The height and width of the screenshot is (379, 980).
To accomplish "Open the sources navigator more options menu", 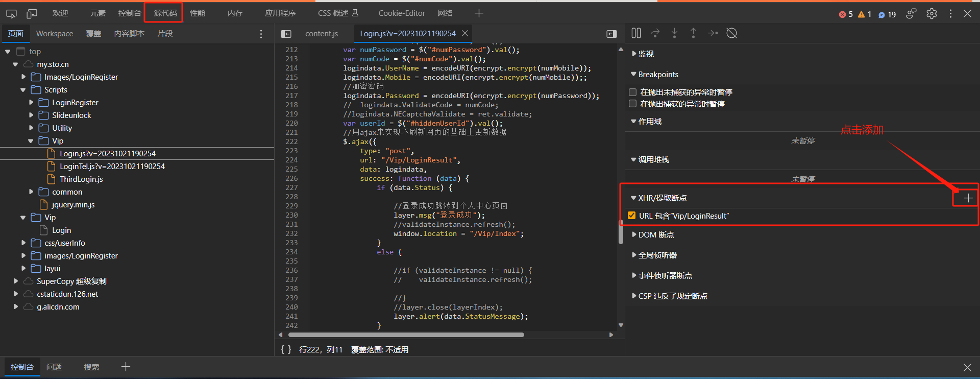I will 261,34.
